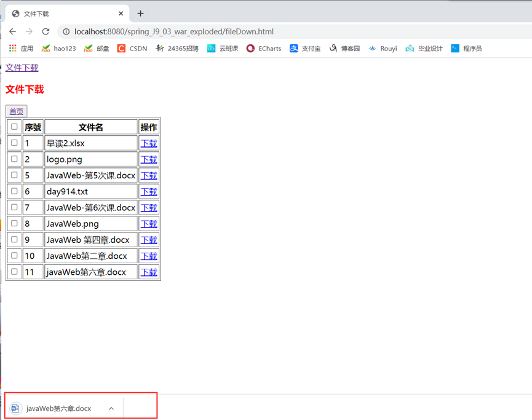Open the 毕业设计 bookmark
Image resolution: width=532 pixels, height=420 pixels.
pos(424,49)
